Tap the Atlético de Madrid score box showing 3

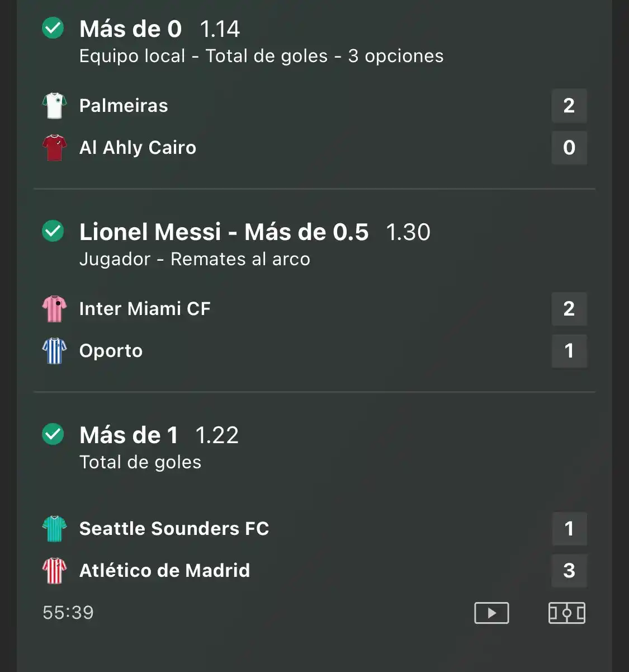[569, 571]
